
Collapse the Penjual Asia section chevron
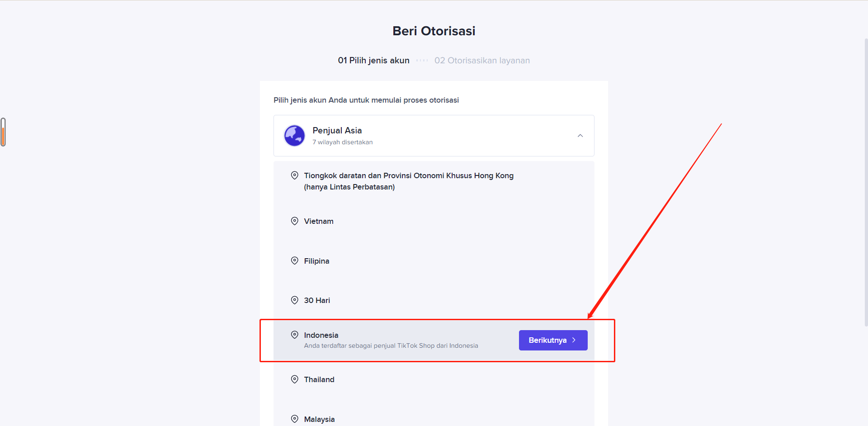[x=580, y=136]
